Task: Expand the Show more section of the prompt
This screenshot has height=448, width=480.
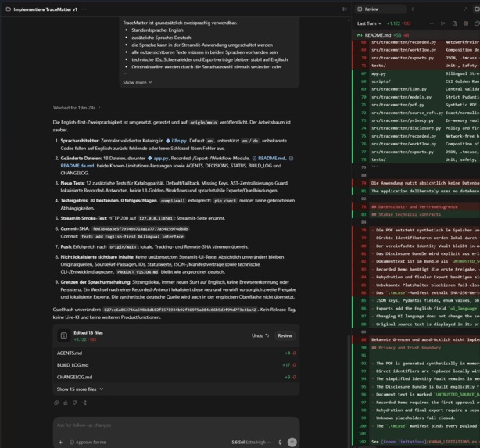Action: [x=138, y=82]
